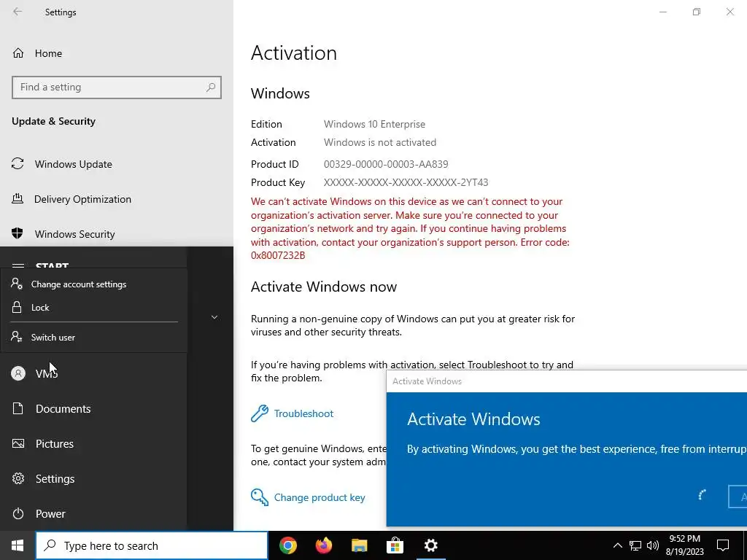Viewport: 747px width, 560px height.
Task: Show hidden system tray icons
Action: pyautogui.click(x=617, y=545)
